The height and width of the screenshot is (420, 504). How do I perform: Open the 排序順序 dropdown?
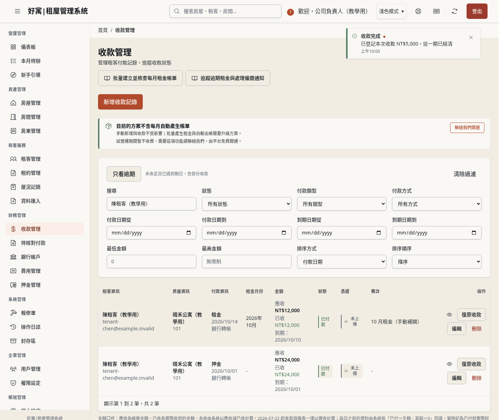tap(437, 262)
